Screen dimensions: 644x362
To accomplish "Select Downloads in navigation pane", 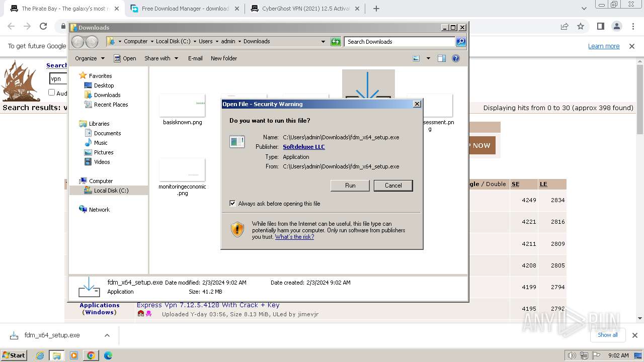I will (107, 95).
